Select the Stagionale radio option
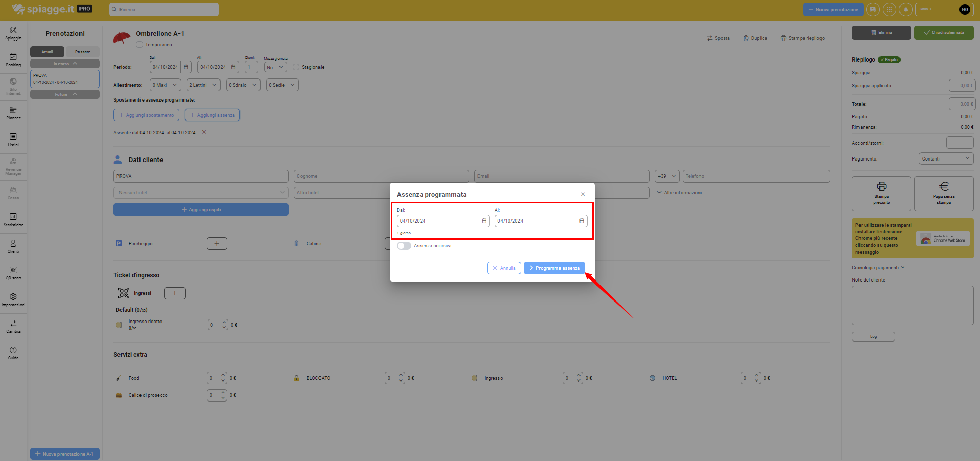 pos(296,67)
